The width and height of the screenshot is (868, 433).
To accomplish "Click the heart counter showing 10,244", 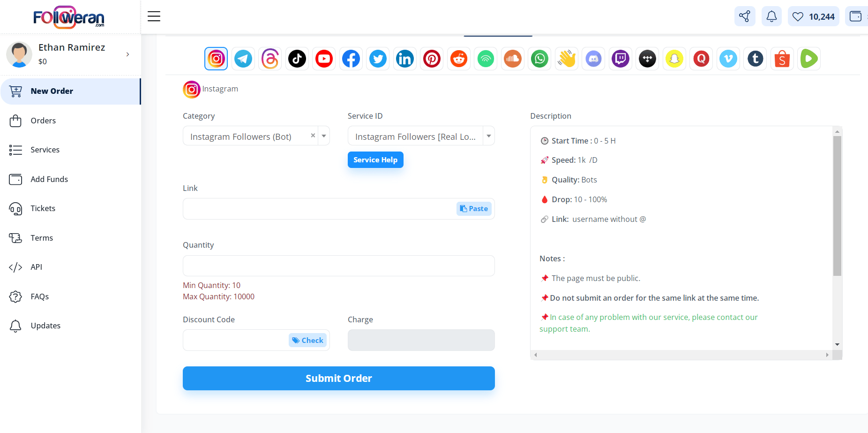I will click(x=814, y=16).
